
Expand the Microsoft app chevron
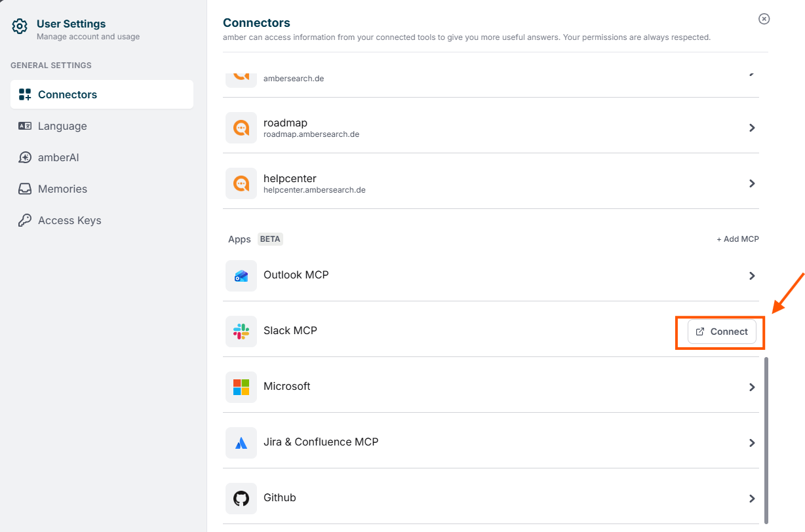[752, 387]
